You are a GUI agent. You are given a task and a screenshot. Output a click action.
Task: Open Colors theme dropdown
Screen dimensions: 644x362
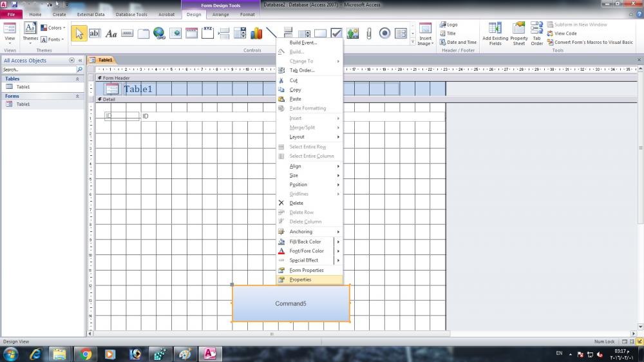click(53, 28)
